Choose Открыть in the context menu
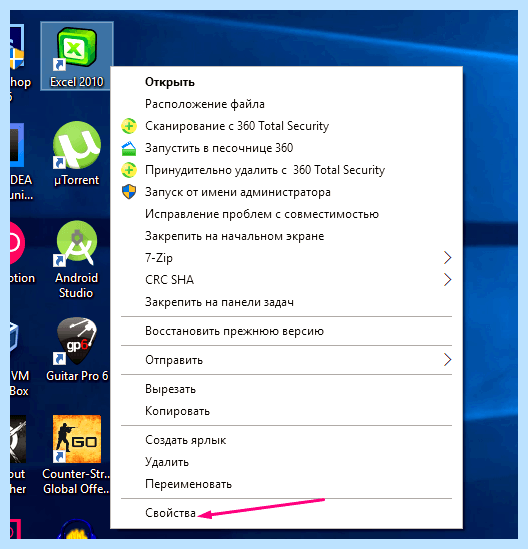 tap(286, 82)
